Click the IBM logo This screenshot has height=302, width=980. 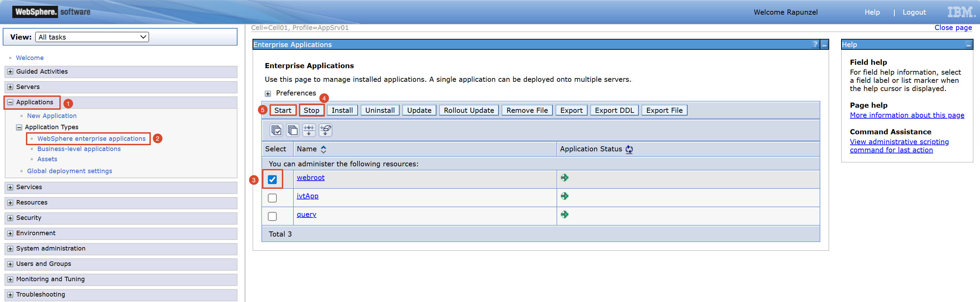pos(961,12)
